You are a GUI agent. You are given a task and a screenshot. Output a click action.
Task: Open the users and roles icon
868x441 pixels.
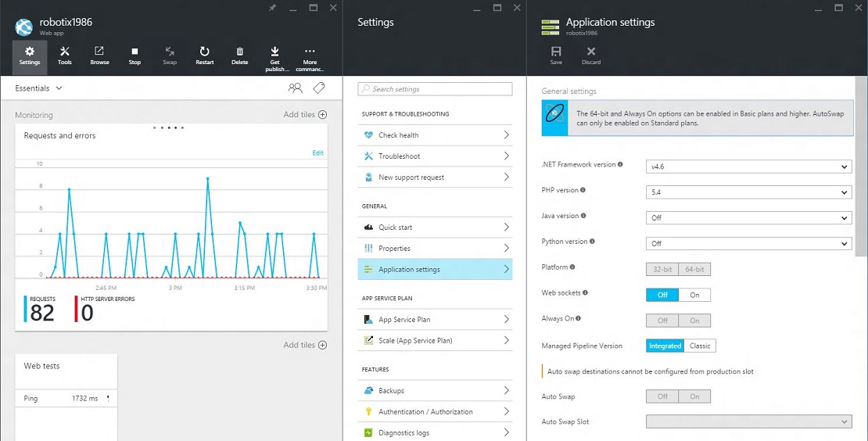295,88
